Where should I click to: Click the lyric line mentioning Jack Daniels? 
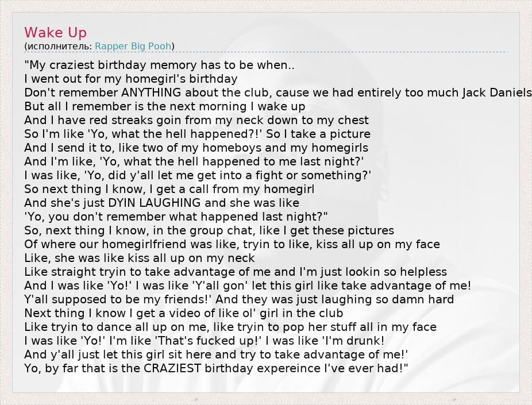[277, 92]
